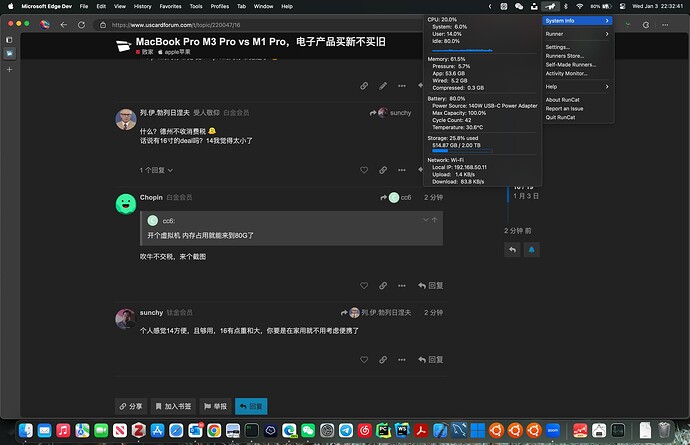The image size is (690, 445).
Task: Open WeChat in the Dock
Action: click(x=308, y=430)
